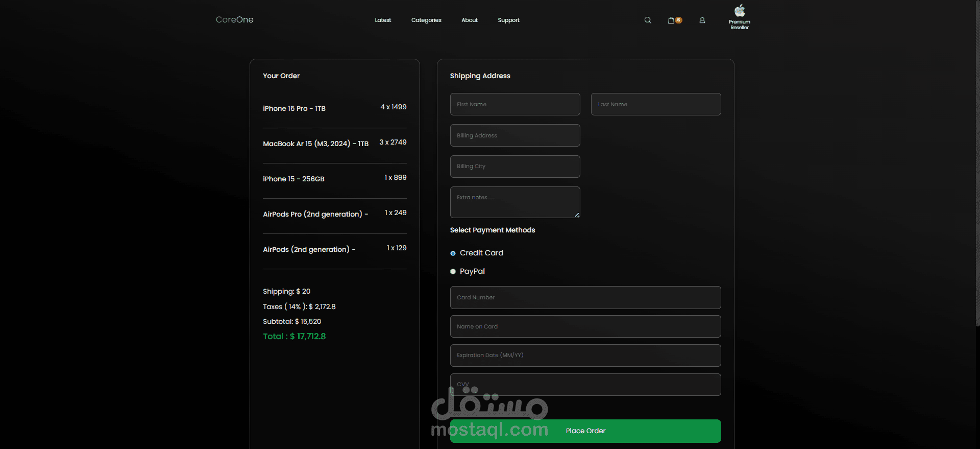Click the Place Order button
The width and height of the screenshot is (980, 449).
click(585, 431)
